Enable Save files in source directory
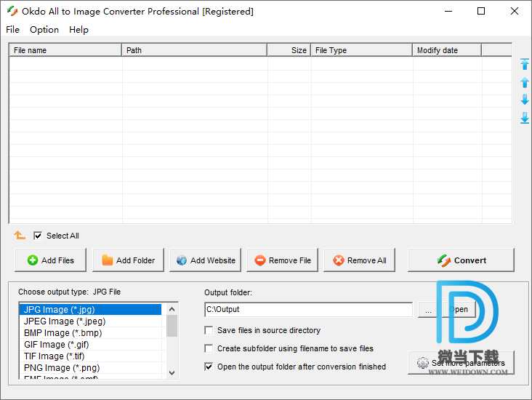 [x=209, y=330]
